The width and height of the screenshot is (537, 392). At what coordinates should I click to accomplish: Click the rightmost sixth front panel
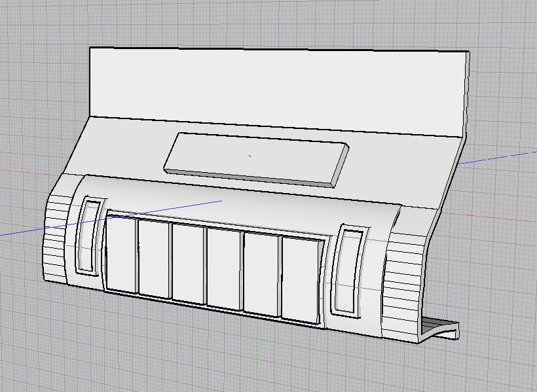pyautogui.click(x=301, y=279)
